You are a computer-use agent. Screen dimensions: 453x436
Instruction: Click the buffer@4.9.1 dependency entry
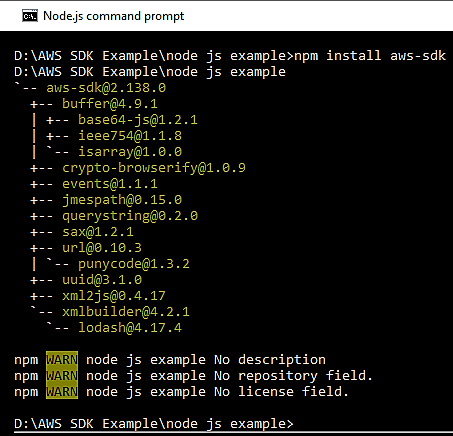point(110,104)
